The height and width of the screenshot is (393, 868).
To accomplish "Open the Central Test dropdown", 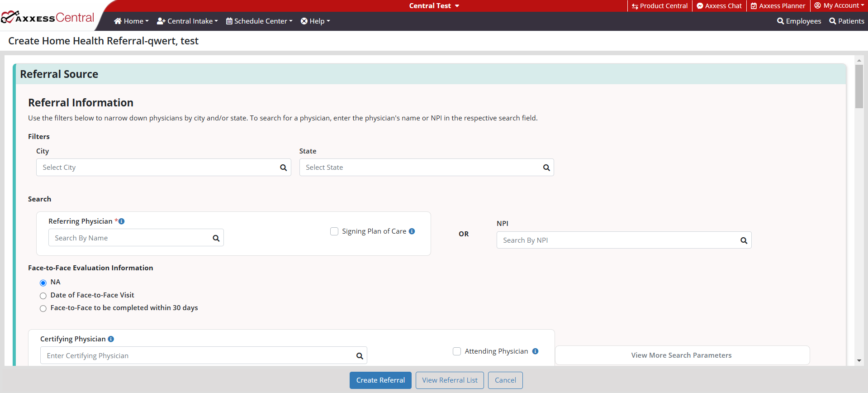I will click(x=434, y=6).
